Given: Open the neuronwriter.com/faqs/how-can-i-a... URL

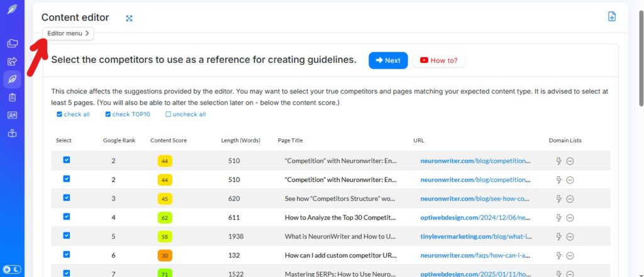Looking at the screenshot, I should pos(475,256).
